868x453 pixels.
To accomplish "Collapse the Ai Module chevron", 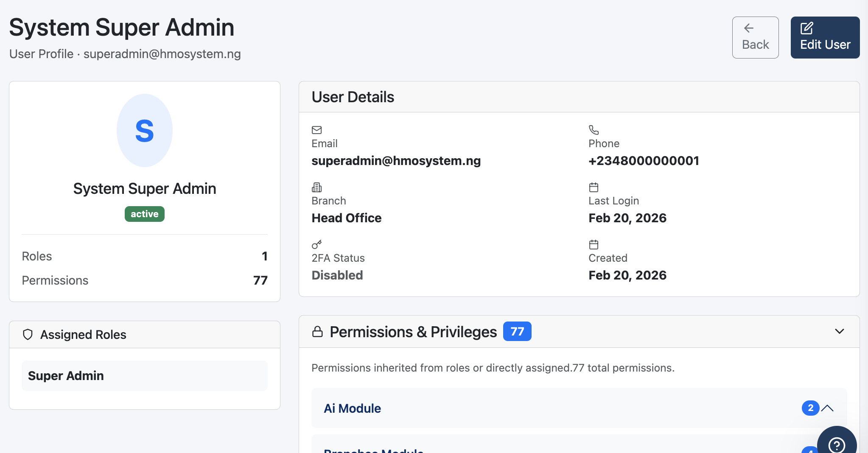I will [x=827, y=408].
